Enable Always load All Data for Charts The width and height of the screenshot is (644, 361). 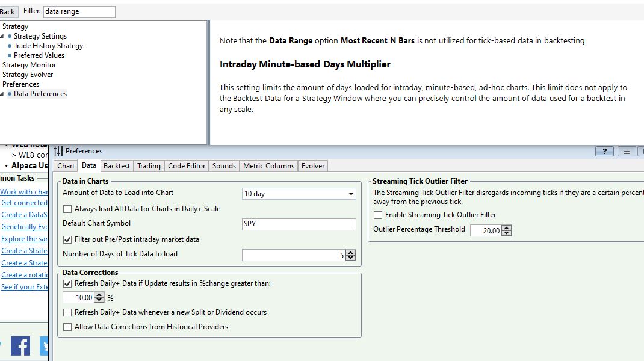(67, 209)
